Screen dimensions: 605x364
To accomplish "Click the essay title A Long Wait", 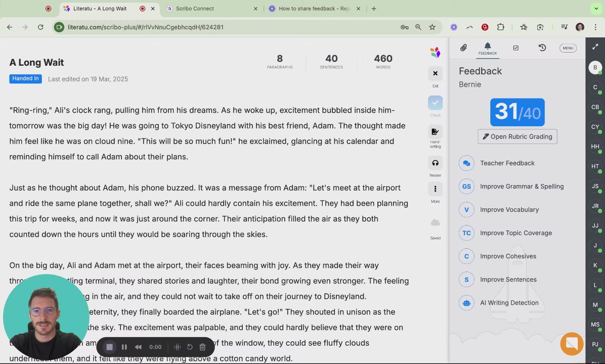I will 36,63.
